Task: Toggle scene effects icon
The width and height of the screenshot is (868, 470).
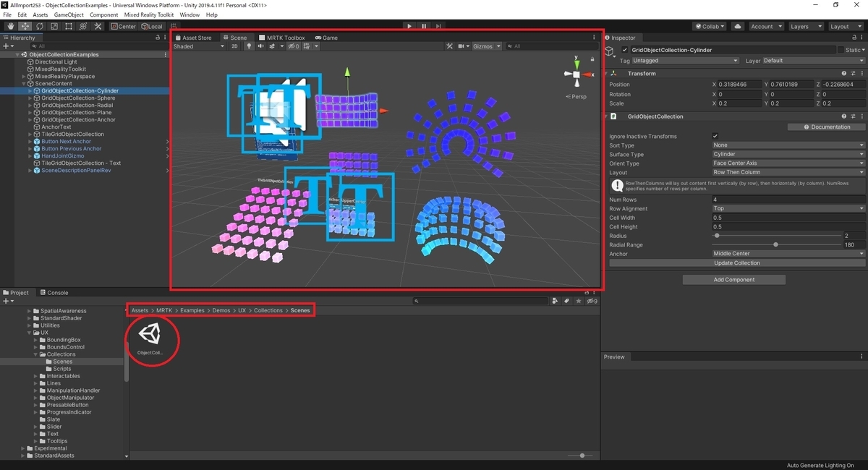Action: pos(273,46)
